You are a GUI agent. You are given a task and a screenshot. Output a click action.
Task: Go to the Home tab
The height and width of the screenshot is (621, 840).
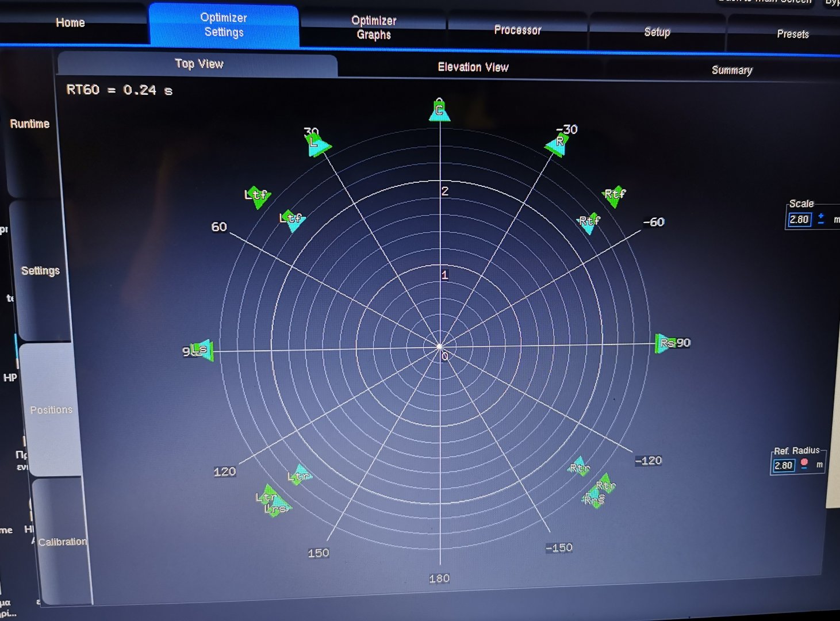[x=70, y=23]
